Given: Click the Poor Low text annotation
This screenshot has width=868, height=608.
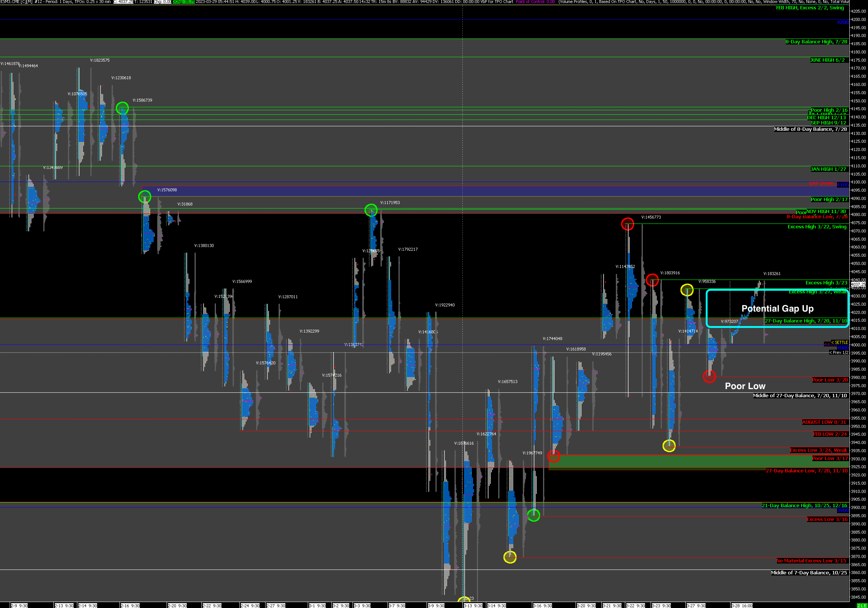Looking at the screenshot, I should (x=745, y=386).
